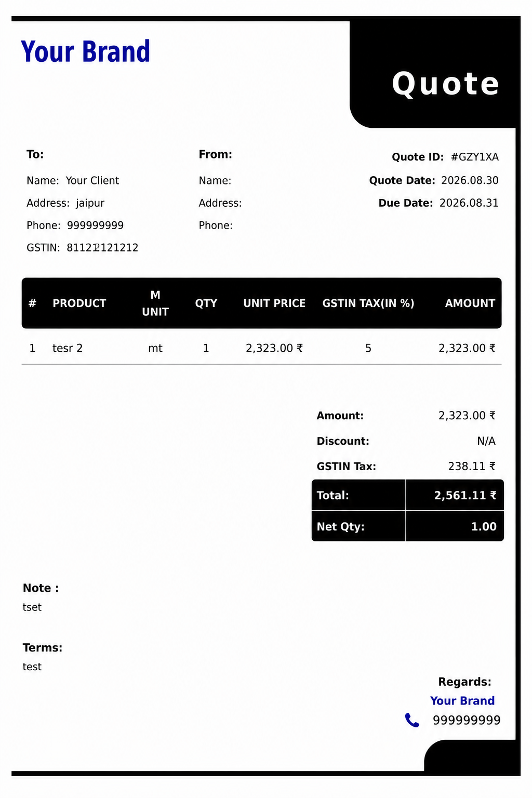The image size is (532, 798).
Task: Select the Due Date 2026.08.31
Action: 469,203
